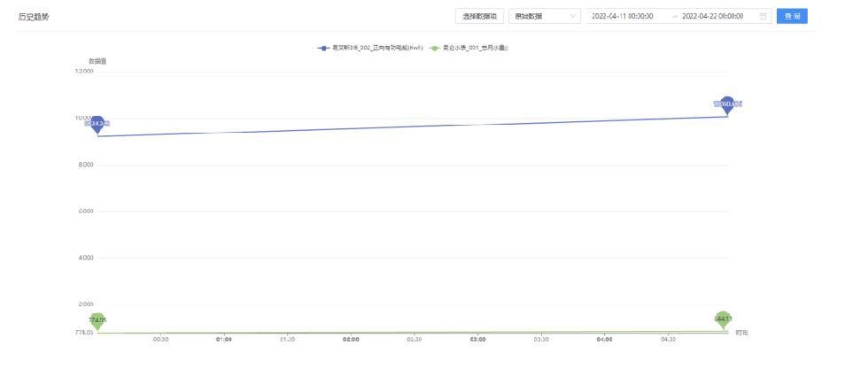Toggle the green 总用水量 legend series
Viewport: 868px width, 369px height.
click(475, 48)
